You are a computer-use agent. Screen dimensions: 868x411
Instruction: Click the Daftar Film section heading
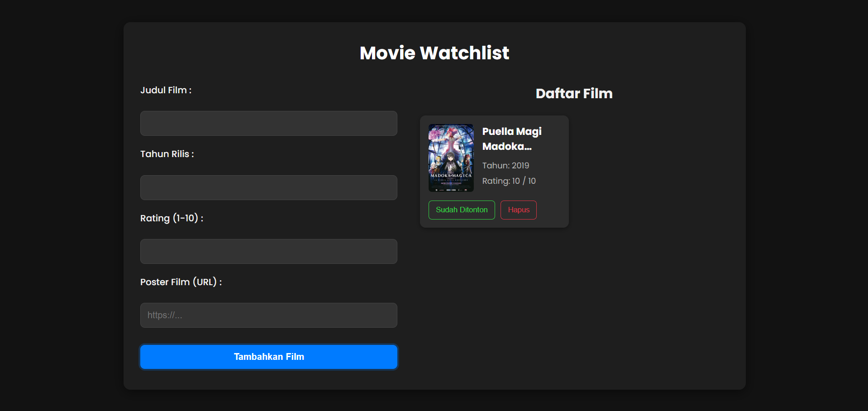[573, 93]
